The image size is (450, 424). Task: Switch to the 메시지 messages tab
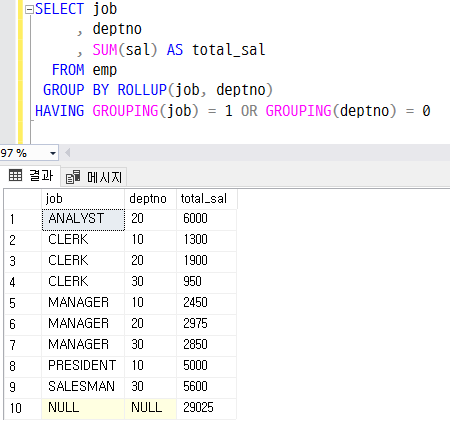(94, 177)
